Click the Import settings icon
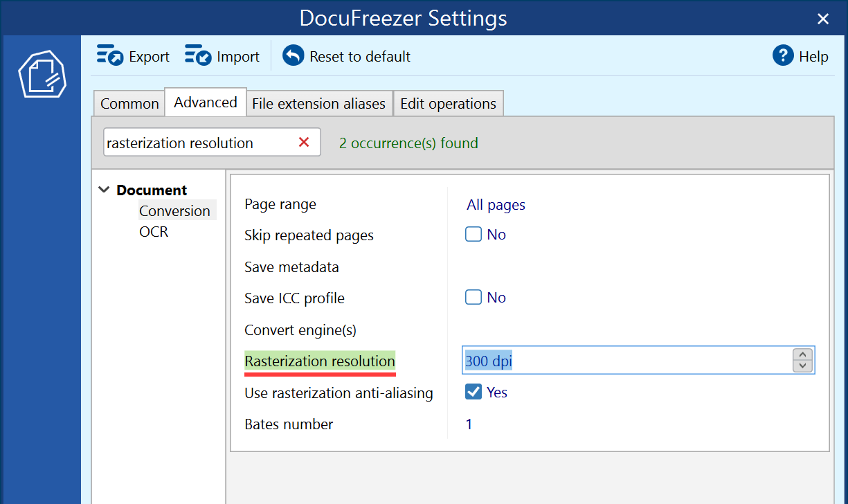Image resolution: width=848 pixels, height=504 pixels. (198, 55)
